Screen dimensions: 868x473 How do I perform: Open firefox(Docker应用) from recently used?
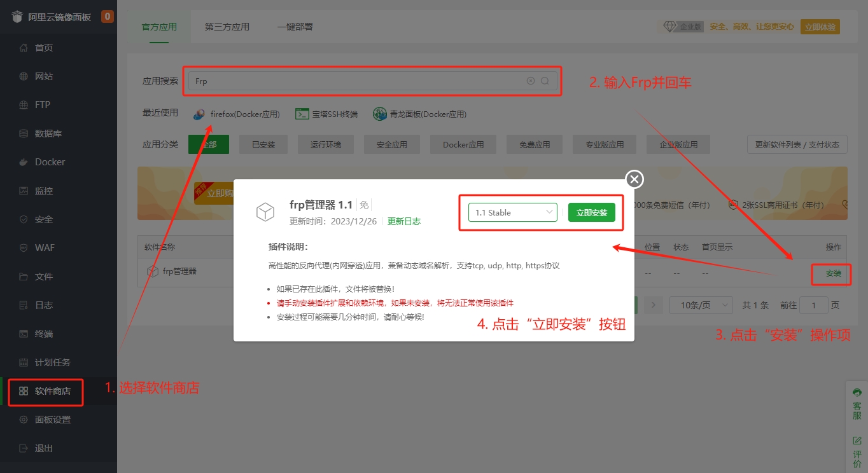coord(237,114)
